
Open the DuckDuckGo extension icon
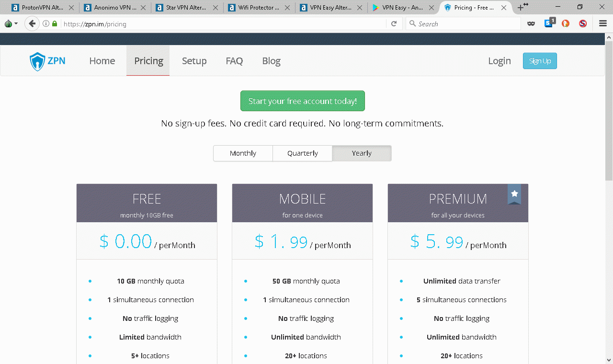(x=566, y=23)
